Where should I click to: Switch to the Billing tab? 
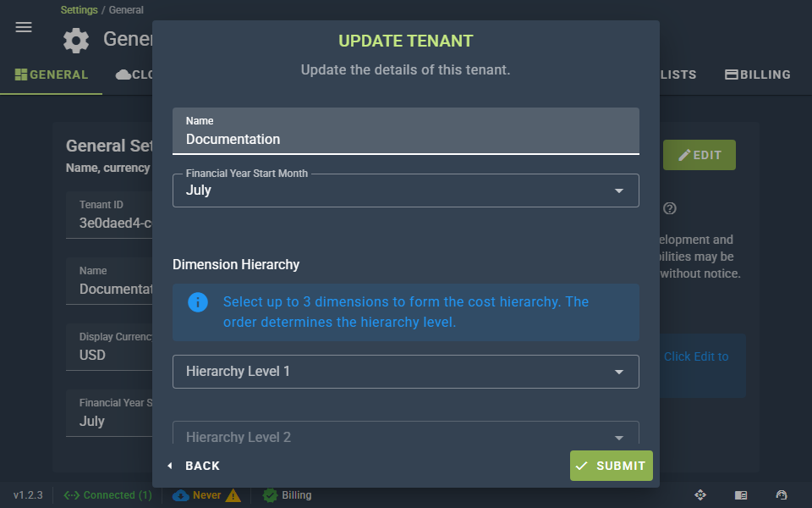[x=758, y=75]
